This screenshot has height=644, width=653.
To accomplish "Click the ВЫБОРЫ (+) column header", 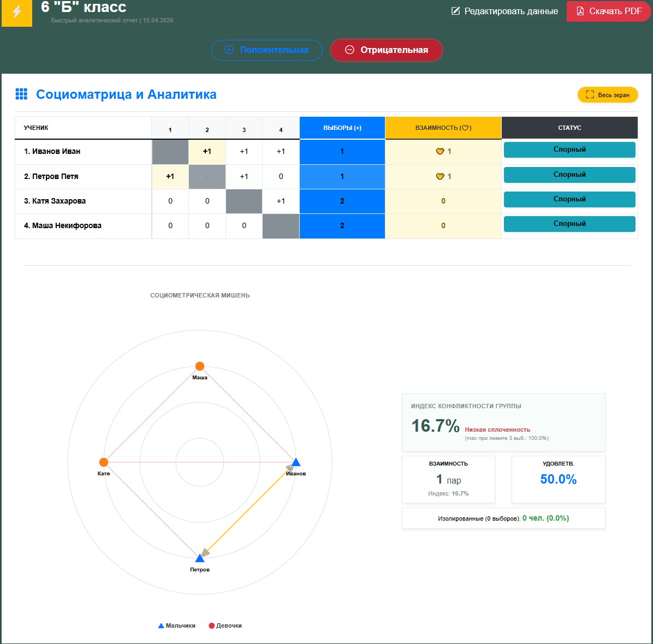I will (x=342, y=128).
